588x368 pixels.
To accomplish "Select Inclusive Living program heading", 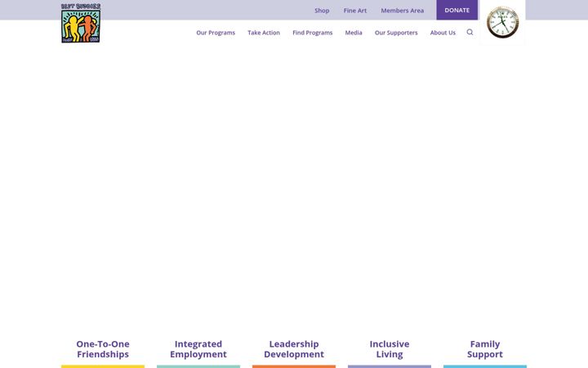I will (x=390, y=349).
